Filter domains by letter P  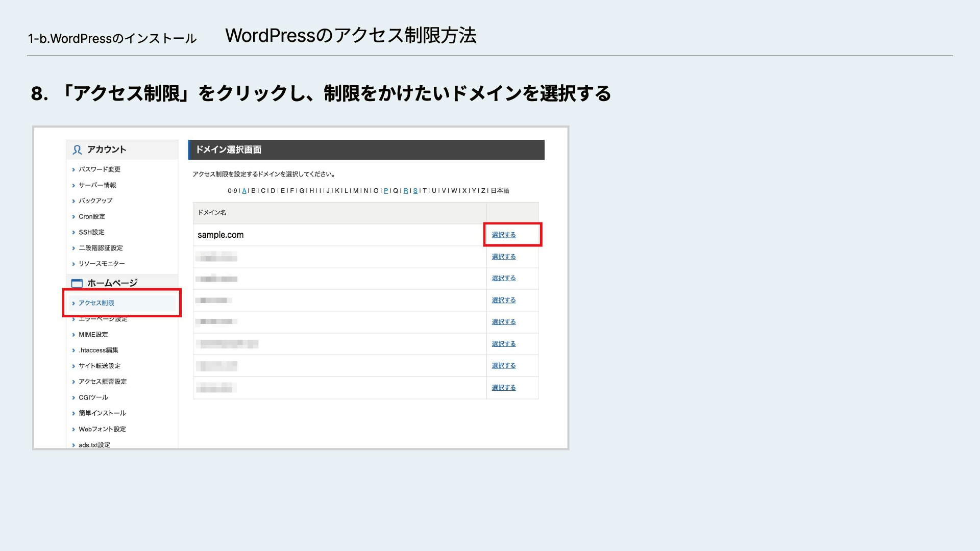tap(386, 191)
